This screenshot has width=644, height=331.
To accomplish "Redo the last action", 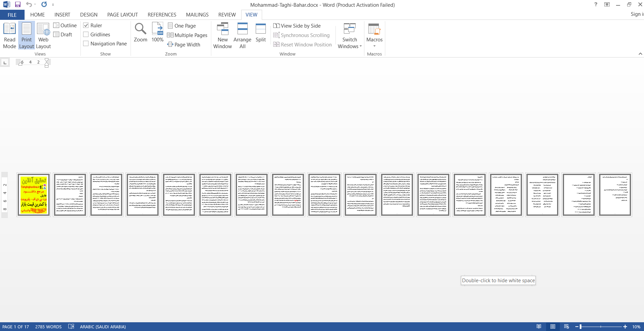I will tap(44, 5).
